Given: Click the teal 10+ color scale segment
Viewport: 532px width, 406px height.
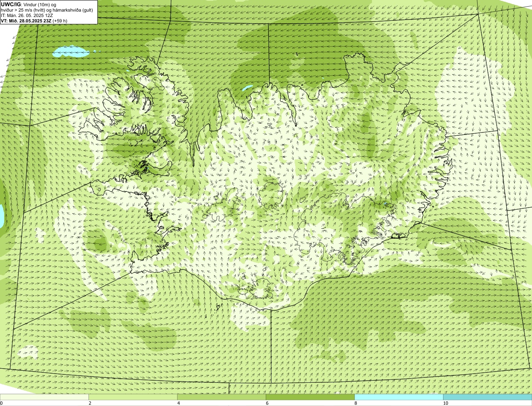Looking at the screenshot, I should click(488, 397).
